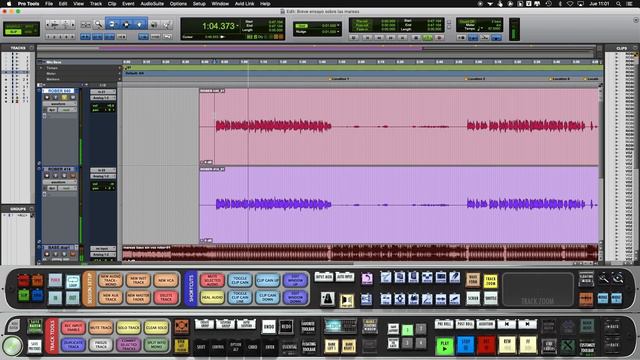Select the Zoomer tool magnifier

point(98,24)
